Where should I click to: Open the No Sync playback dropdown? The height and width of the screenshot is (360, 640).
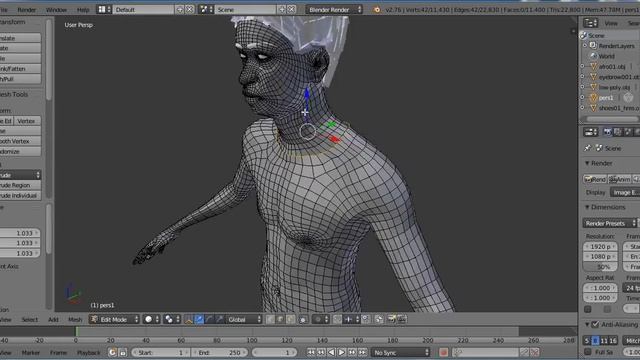(400, 352)
